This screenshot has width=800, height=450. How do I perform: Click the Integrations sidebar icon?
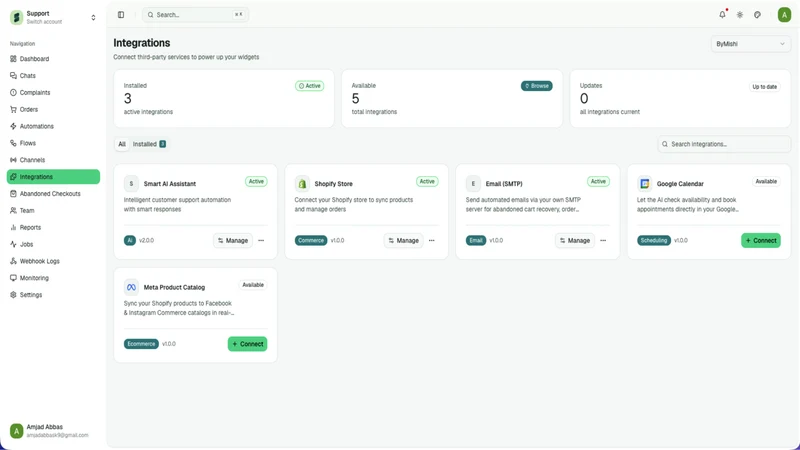[x=13, y=177]
